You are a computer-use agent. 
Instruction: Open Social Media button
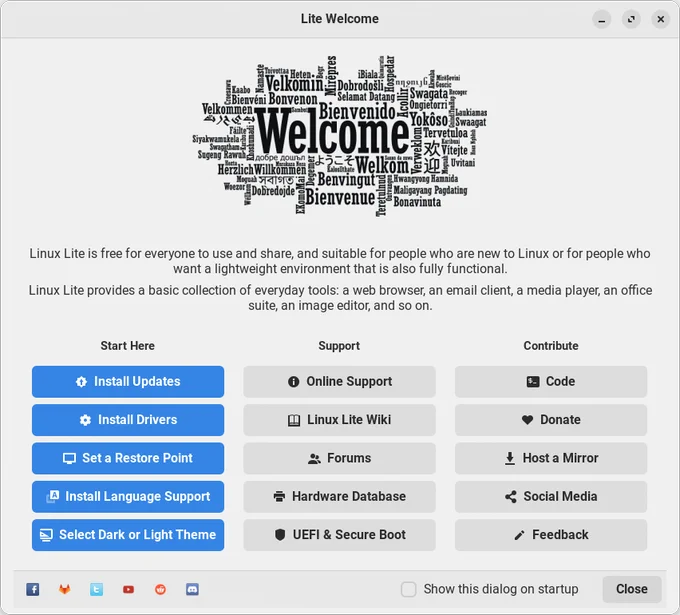(x=551, y=497)
